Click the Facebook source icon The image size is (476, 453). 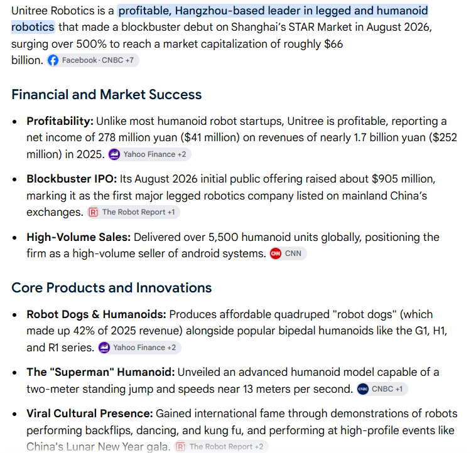(53, 60)
